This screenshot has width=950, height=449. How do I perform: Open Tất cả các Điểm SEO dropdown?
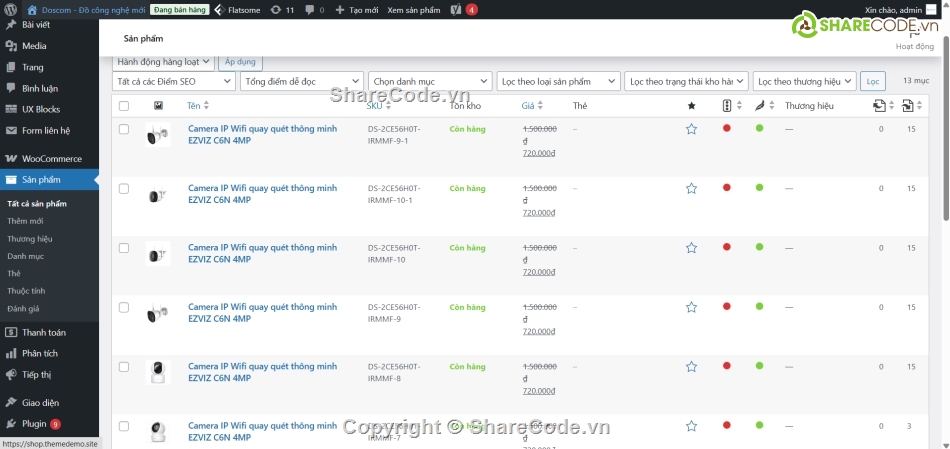pos(174,81)
